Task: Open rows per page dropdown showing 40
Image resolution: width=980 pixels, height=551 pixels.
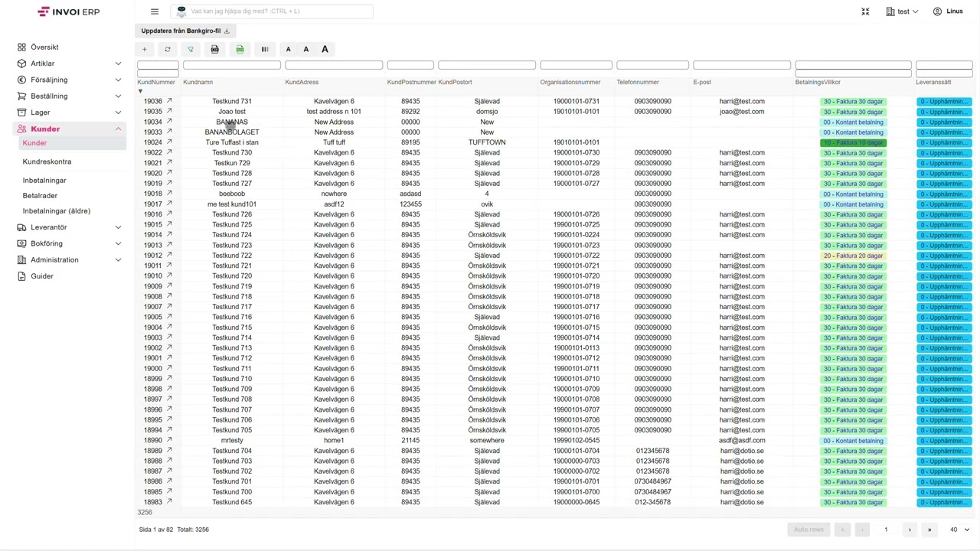Action: (x=959, y=530)
